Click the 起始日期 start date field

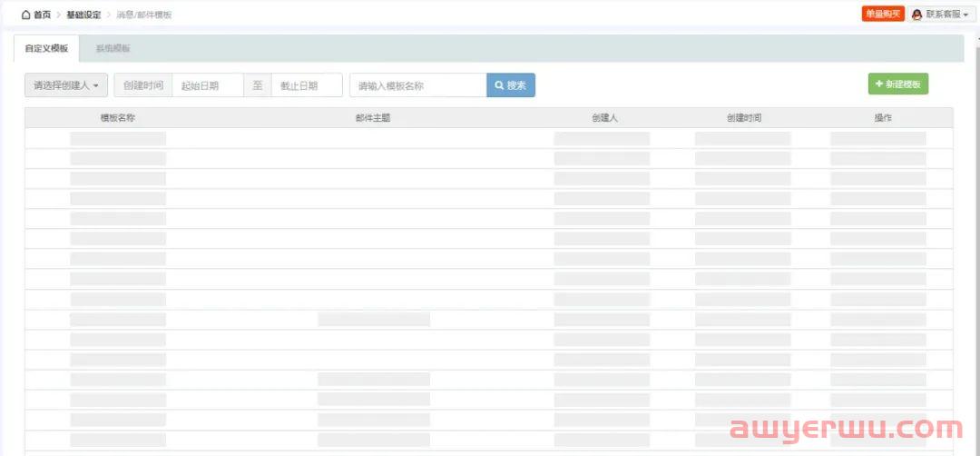[208, 85]
